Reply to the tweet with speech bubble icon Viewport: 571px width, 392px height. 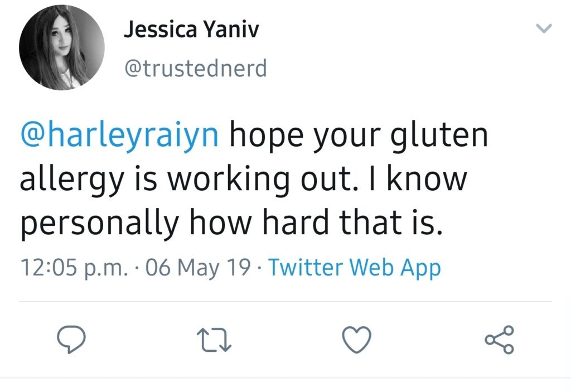pyautogui.click(x=71, y=339)
